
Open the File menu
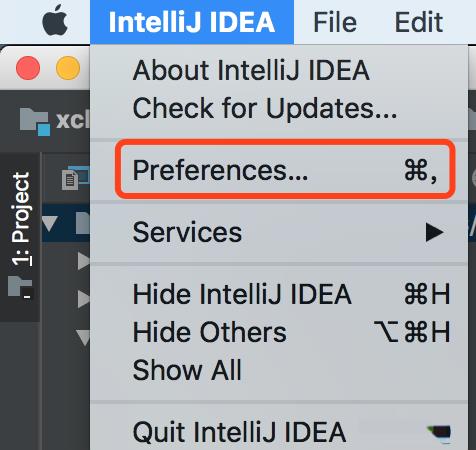click(335, 22)
